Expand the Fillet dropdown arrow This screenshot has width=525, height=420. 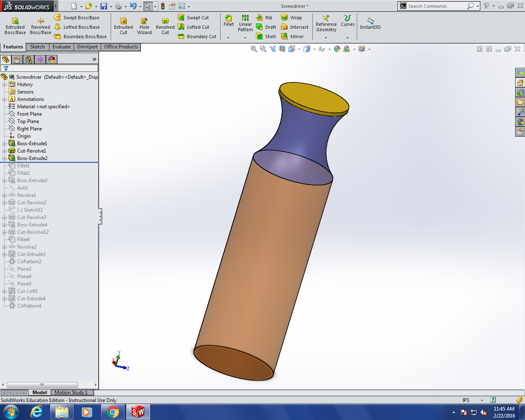tap(228, 38)
